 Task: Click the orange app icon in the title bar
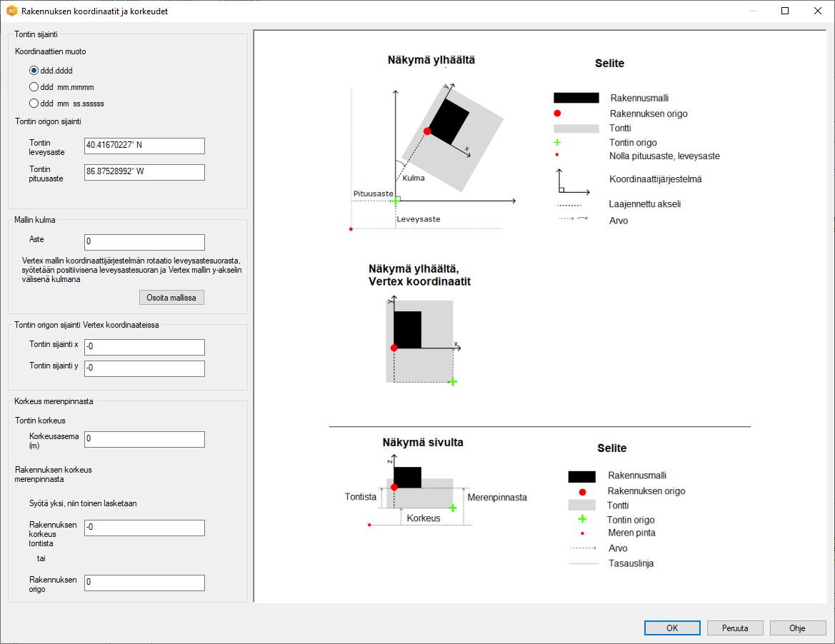click(x=11, y=11)
